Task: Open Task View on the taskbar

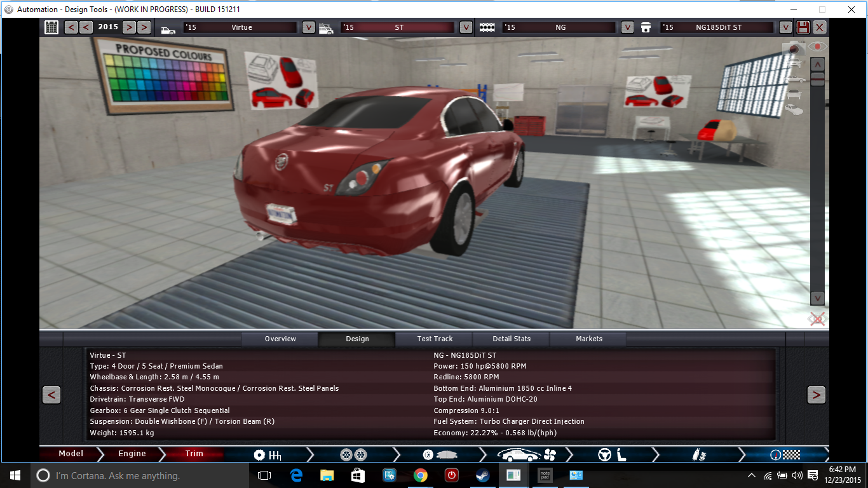Action: [x=264, y=475]
